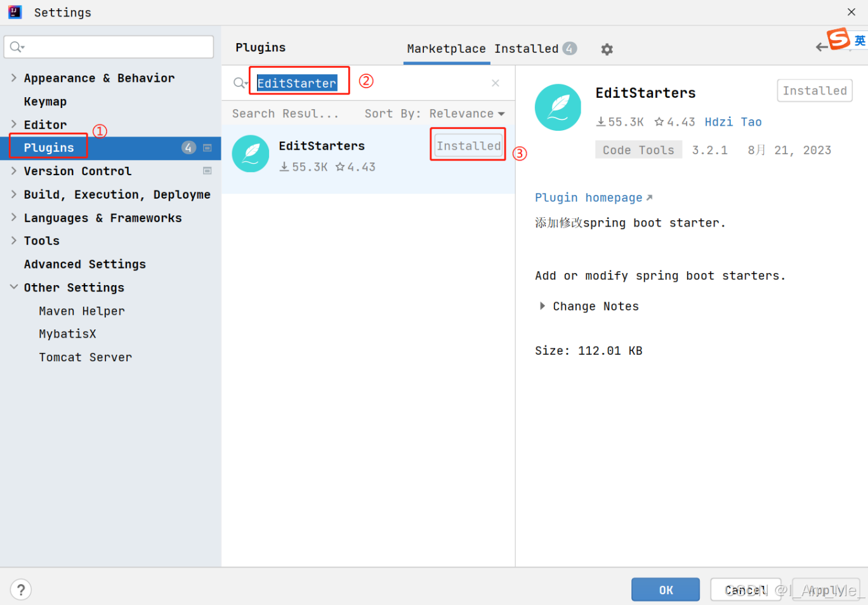The image size is (868, 605).
Task: Expand the Tools settings node
Action: click(14, 240)
